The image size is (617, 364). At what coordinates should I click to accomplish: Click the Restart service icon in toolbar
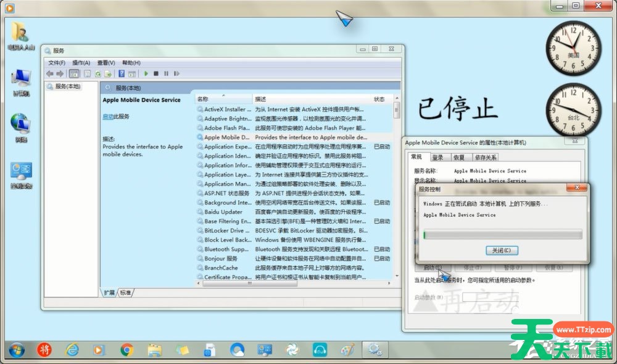pos(176,73)
